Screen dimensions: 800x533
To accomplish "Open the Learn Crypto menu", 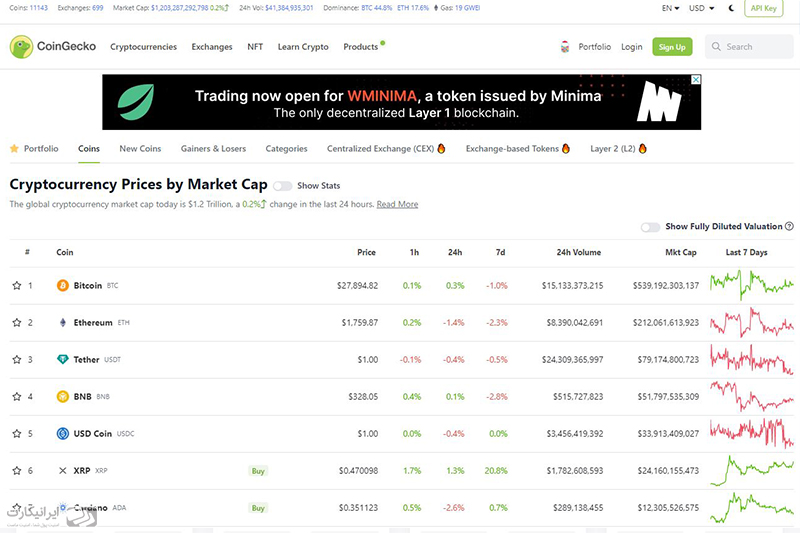I will [303, 47].
